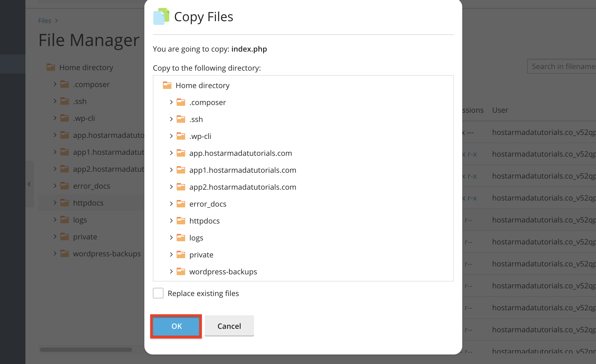Expand .composer chevron in background File Manager
This screenshot has height=364, width=596.
click(55, 84)
